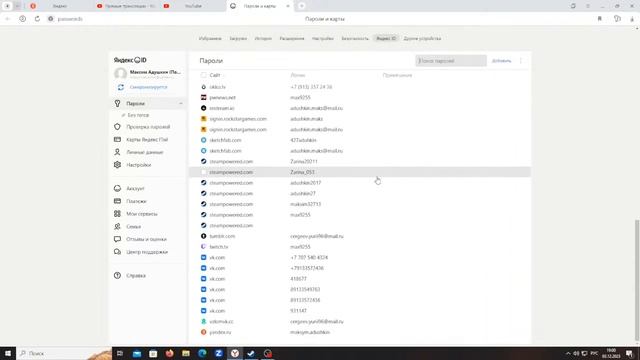
Task: Open downloads icon in browser toolbar
Action: pos(632,19)
